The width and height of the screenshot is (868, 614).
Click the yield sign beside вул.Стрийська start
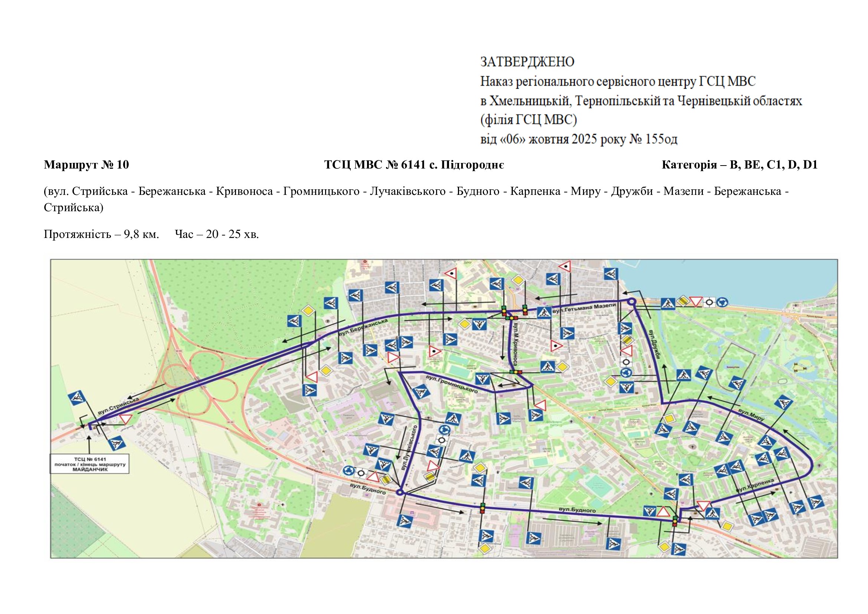[x=125, y=419]
